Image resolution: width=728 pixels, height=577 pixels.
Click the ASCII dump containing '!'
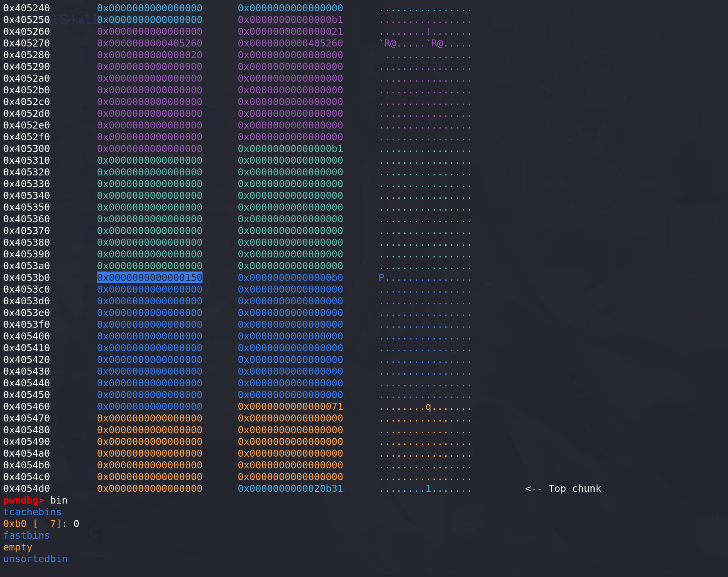(x=425, y=31)
